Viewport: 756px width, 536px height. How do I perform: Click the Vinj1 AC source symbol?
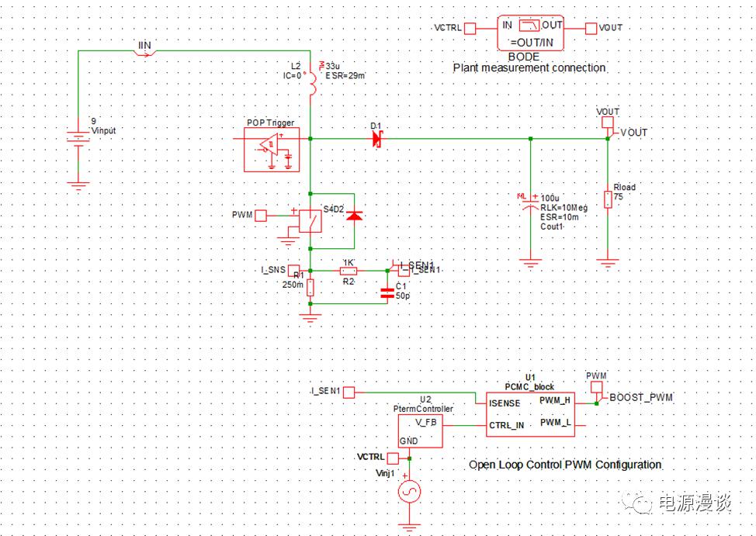(408, 492)
